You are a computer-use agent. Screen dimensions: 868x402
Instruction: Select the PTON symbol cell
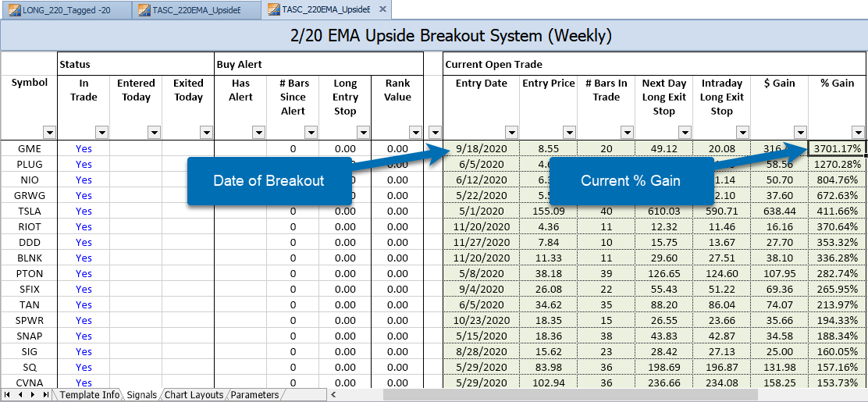pyautogui.click(x=29, y=273)
